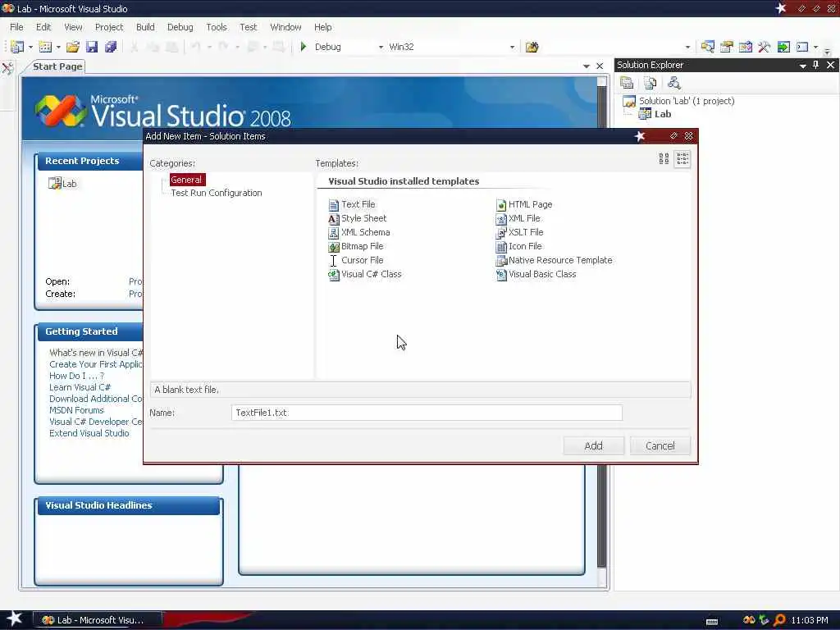Click the Cancel button in the dialog
840x630 pixels.
[660, 445]
